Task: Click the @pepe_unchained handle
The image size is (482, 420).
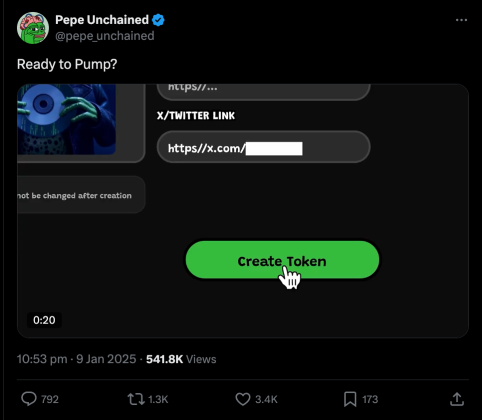Action: (105, 36)
